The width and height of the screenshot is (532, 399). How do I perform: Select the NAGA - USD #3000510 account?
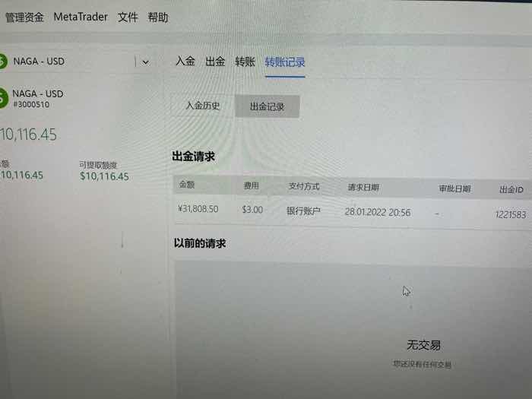click(38, 98)
